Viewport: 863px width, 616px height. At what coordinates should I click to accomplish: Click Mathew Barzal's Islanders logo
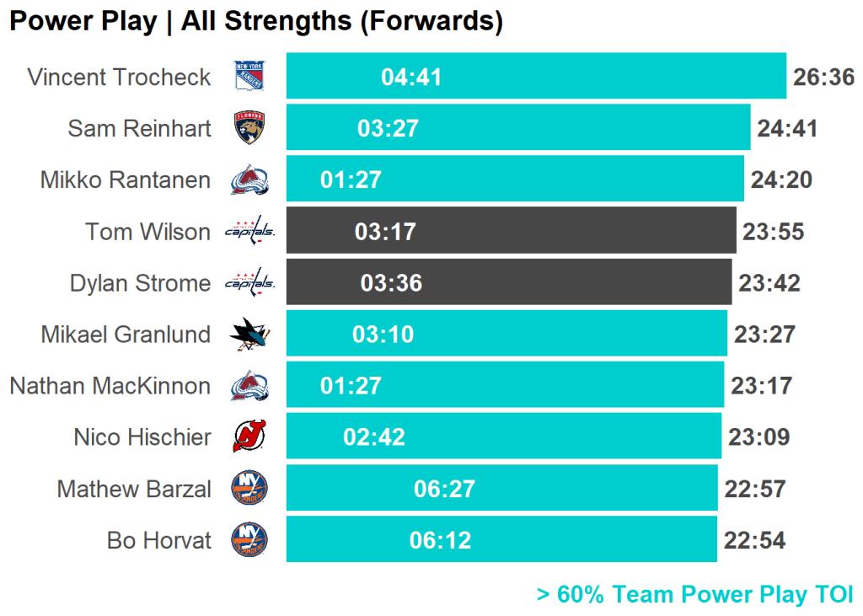[x=249, y=489]
